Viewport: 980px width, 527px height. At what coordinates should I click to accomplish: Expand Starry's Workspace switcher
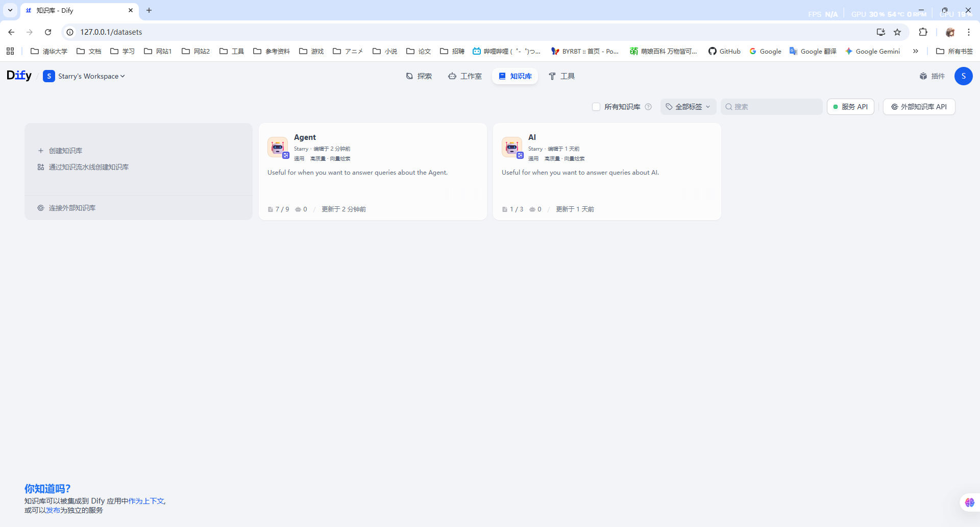pos(84,76)
